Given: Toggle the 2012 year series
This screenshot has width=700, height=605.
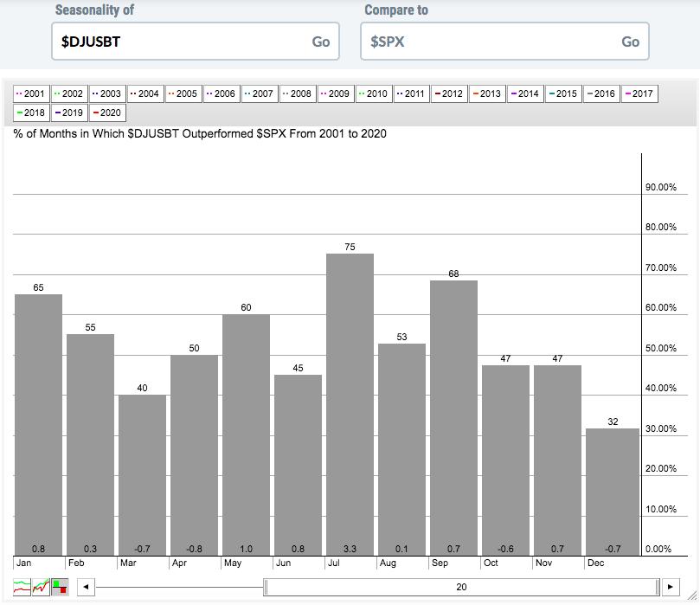Looking at the screenshot, I should (449, 93).
